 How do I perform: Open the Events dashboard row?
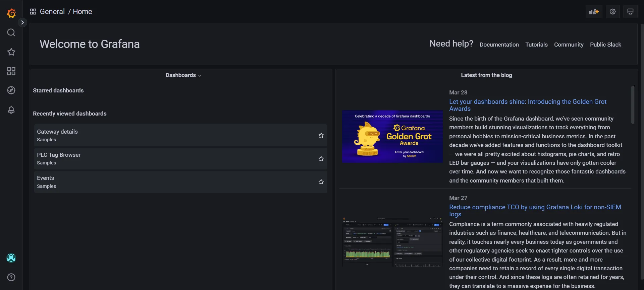(180, 182)
